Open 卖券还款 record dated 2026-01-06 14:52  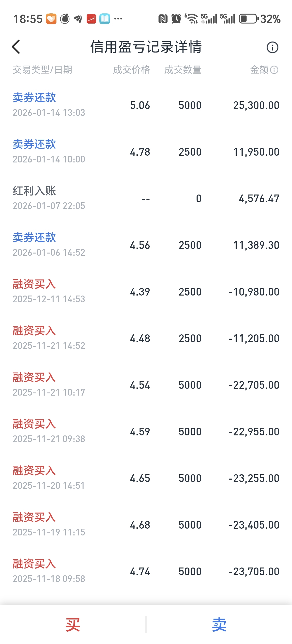pos(146,245)
